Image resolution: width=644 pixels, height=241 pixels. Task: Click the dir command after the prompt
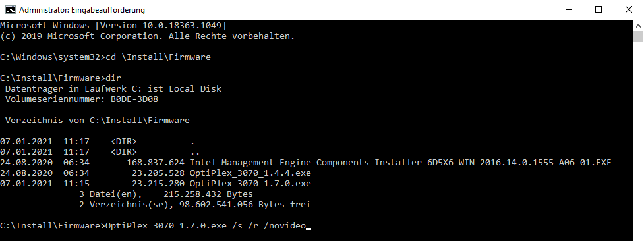tap(113, 78)
